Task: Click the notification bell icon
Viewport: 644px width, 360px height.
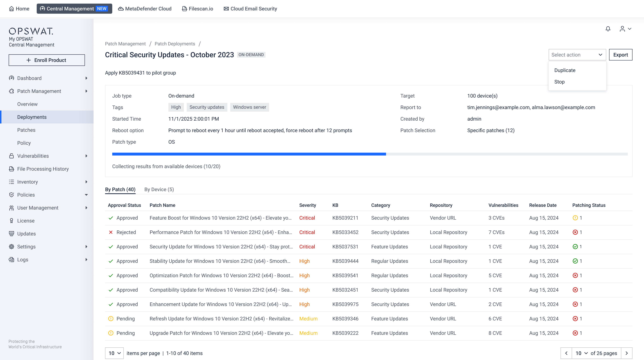Action: pos(608,29)
